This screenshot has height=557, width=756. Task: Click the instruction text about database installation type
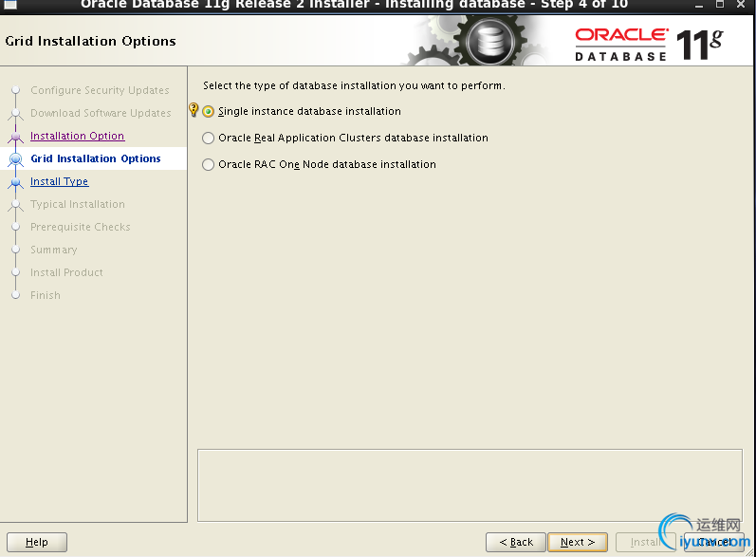pos(354,85)
